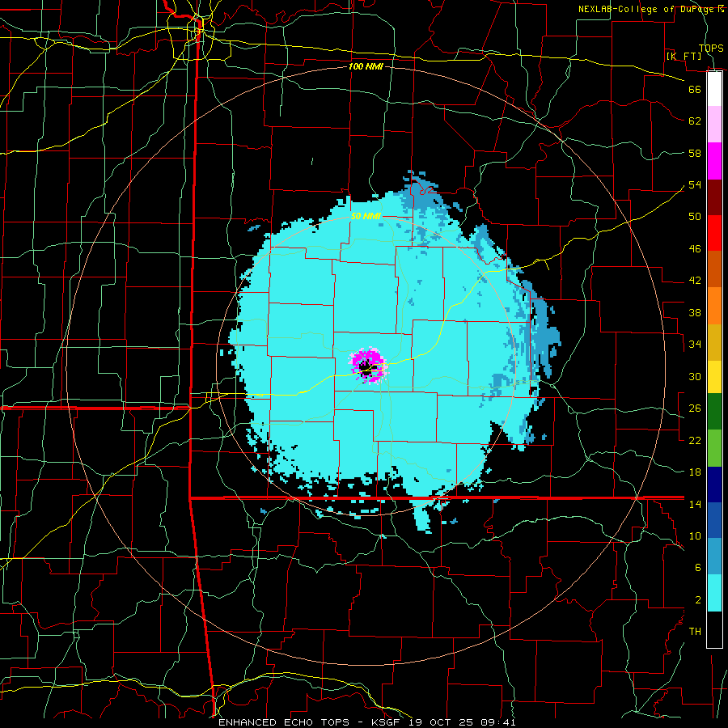This screenshot has height=728, width=728.
Task: Click the 30 legend value
Action: (x=695, y=376)
